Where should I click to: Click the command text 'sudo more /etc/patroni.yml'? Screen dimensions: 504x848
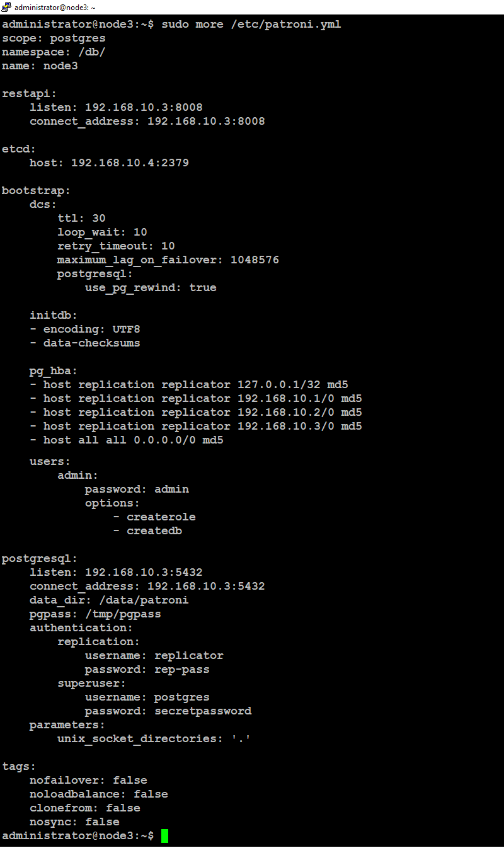[251, 24]
